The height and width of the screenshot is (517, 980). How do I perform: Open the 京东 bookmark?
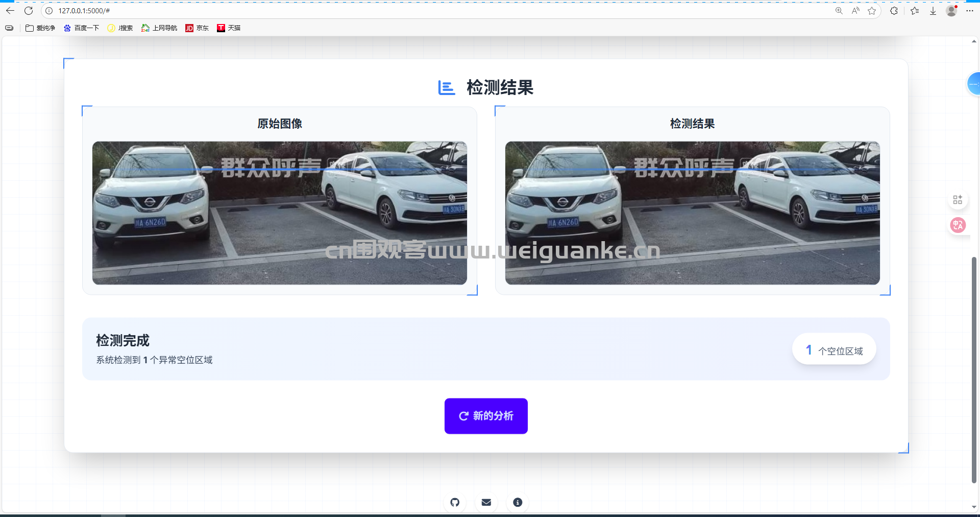[x=197, y=28]
